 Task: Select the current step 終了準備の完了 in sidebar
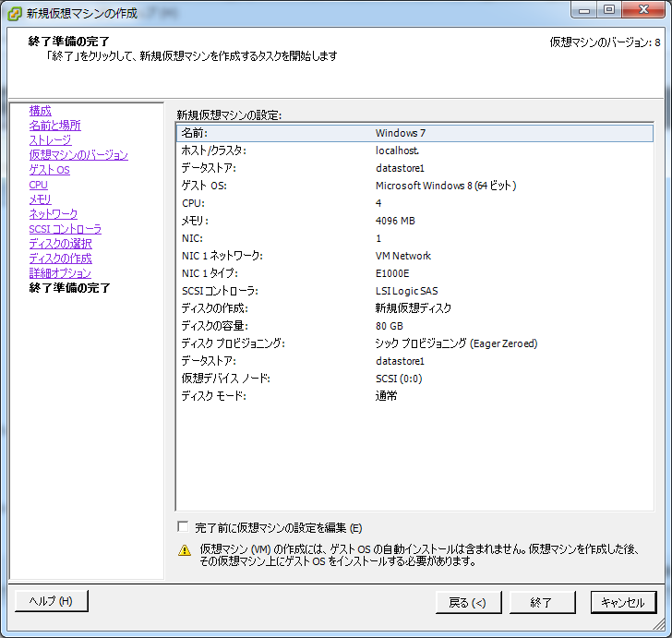click(69, 288)
